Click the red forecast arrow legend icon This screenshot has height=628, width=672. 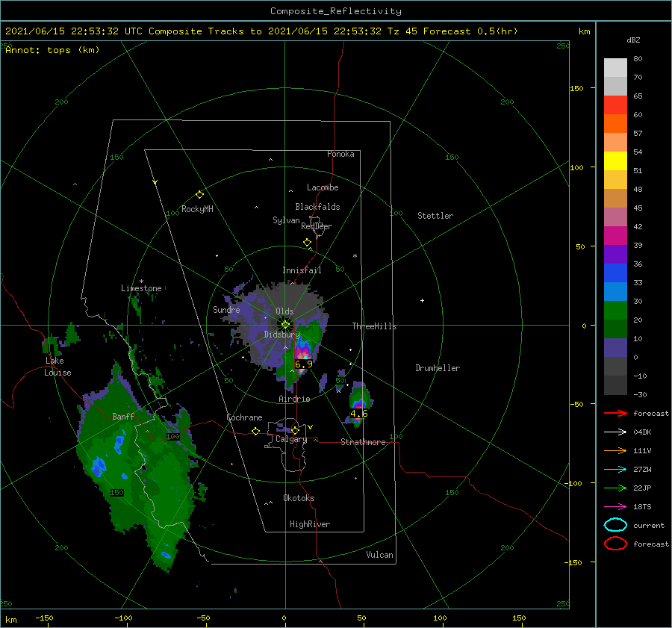point(615,413)
